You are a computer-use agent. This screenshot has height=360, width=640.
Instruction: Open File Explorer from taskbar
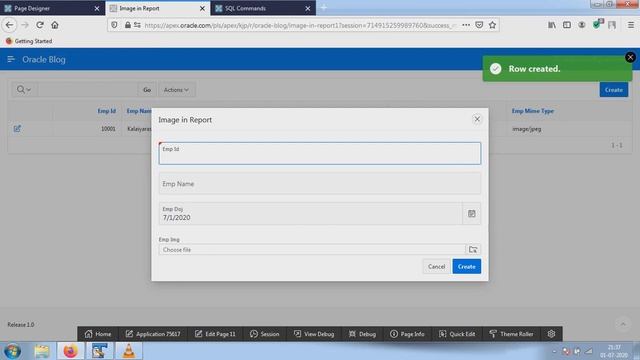click(42, 351)
